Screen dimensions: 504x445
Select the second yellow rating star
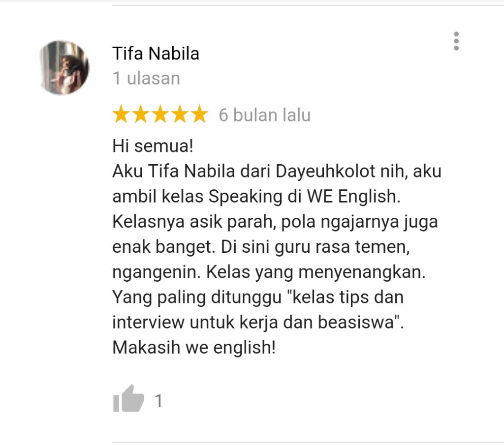[141, 114]
